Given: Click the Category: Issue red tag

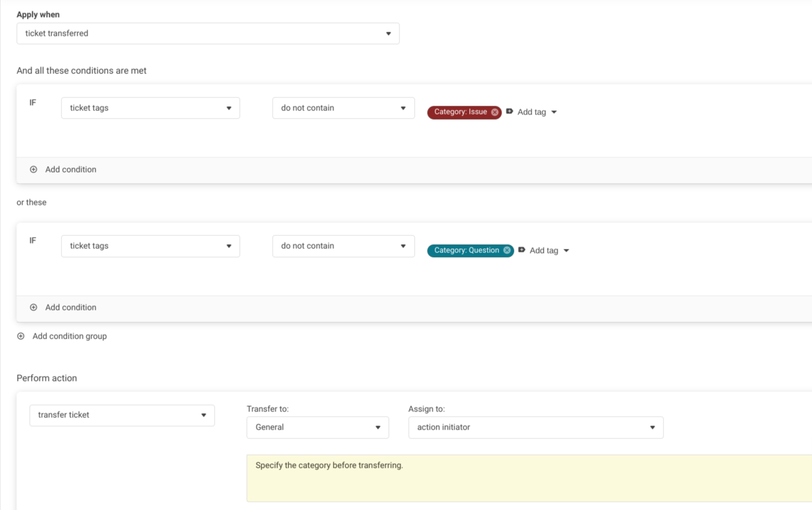Looking at the screenshot, I should [460, 112].
